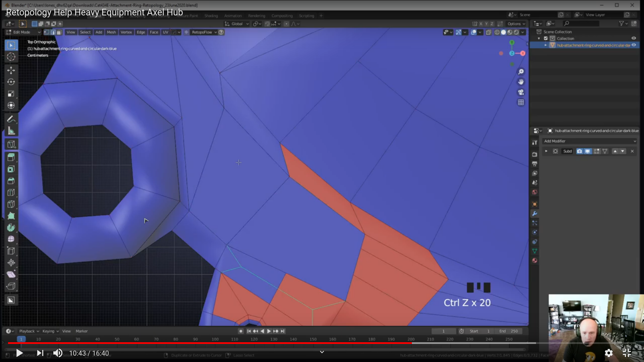The image size is (644, 362).
Task: Switch perspective/orthographic with grid icon
Action: pyautogui.click(x=521, y=102)
